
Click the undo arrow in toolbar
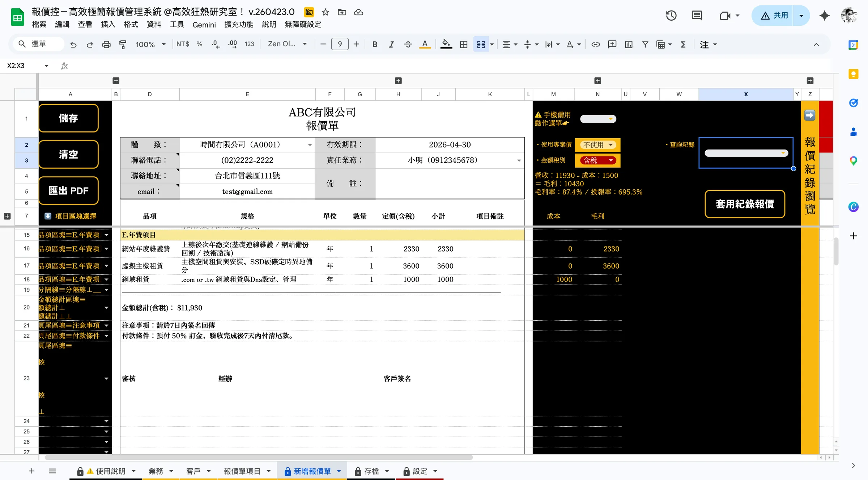coord(73,44)
